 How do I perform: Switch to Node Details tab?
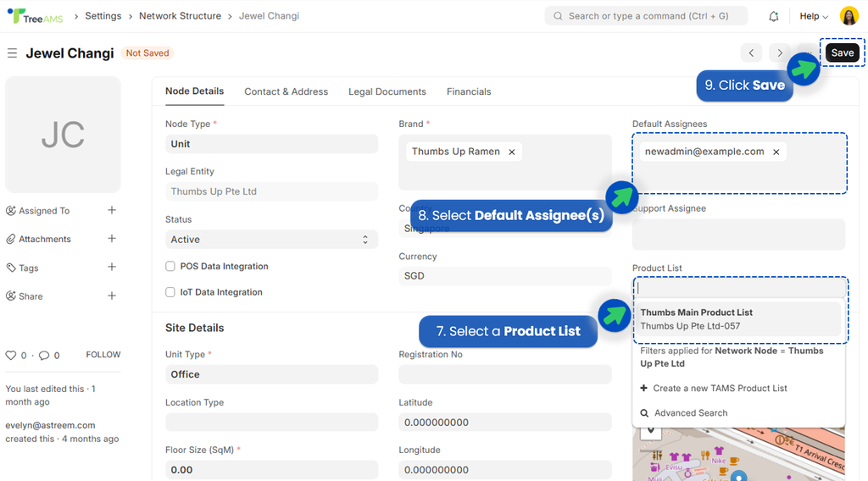click(x=194, y=91)
